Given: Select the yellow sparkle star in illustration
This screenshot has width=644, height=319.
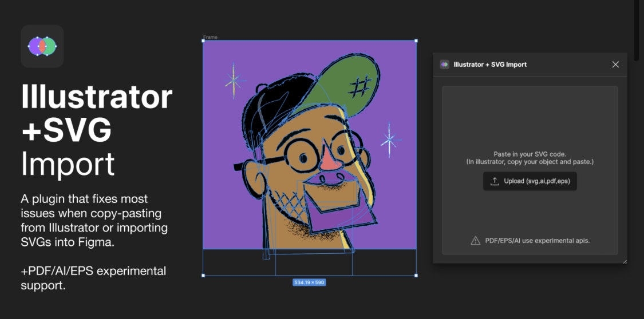Looking at the screenshot, I should [x=234, y=81].
